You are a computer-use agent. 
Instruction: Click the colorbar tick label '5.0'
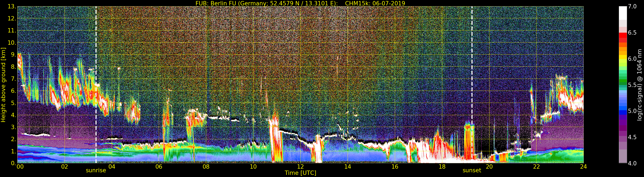pyautogui.click(x=632, y=111)
